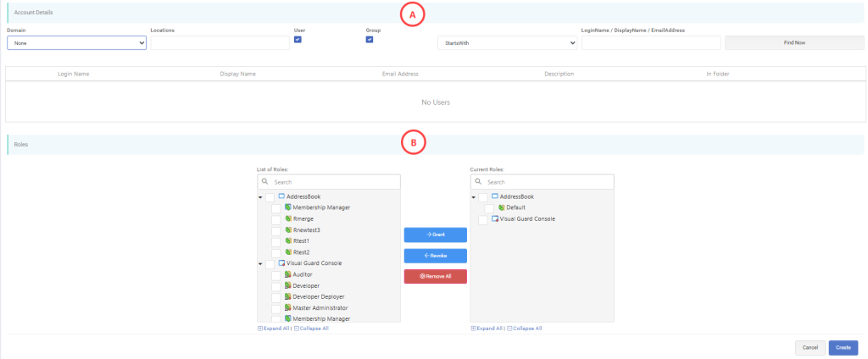
Task: Click the Auditor role icon
Action: 288,273
